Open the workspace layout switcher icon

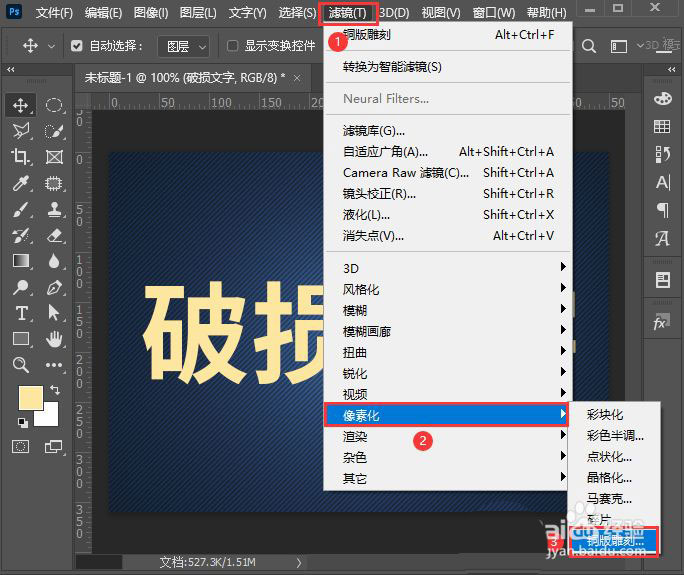coord(619,46)
